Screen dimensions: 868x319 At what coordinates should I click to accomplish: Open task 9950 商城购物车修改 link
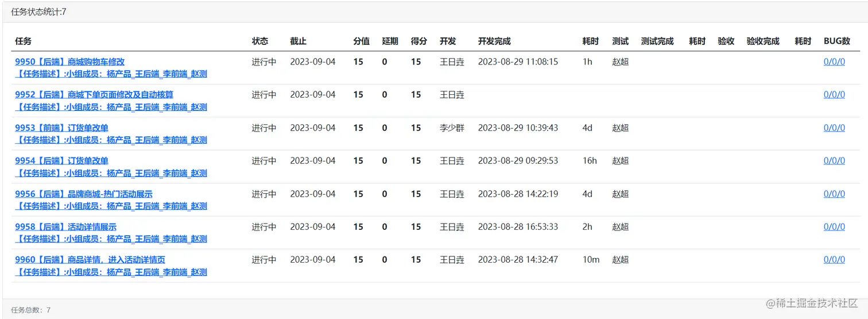coord(69,62)
